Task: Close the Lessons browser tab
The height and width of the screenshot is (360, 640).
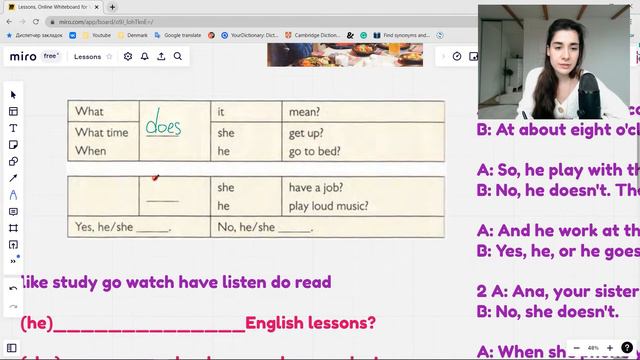Action: 97,7
